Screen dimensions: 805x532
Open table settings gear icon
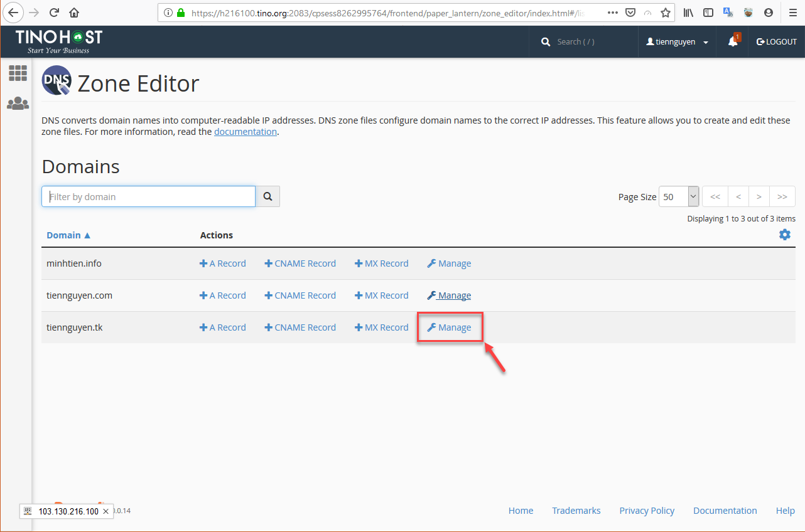785,235
